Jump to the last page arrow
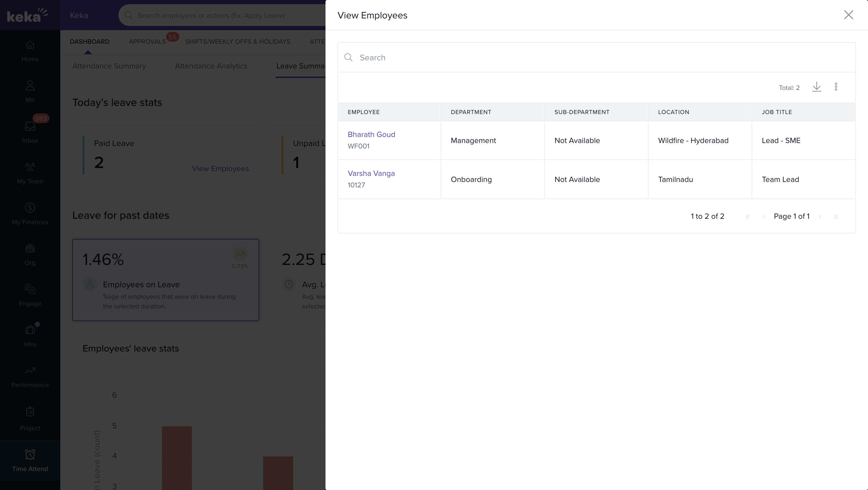The height and width of the screenshot is (490, 868). 835,217
